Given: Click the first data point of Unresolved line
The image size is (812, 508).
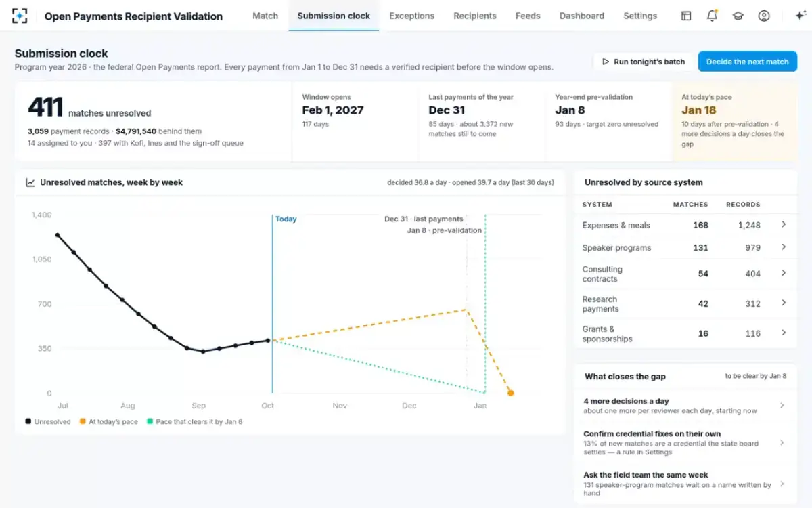Looking at the screenshot, I should click(x=58, y=235).
